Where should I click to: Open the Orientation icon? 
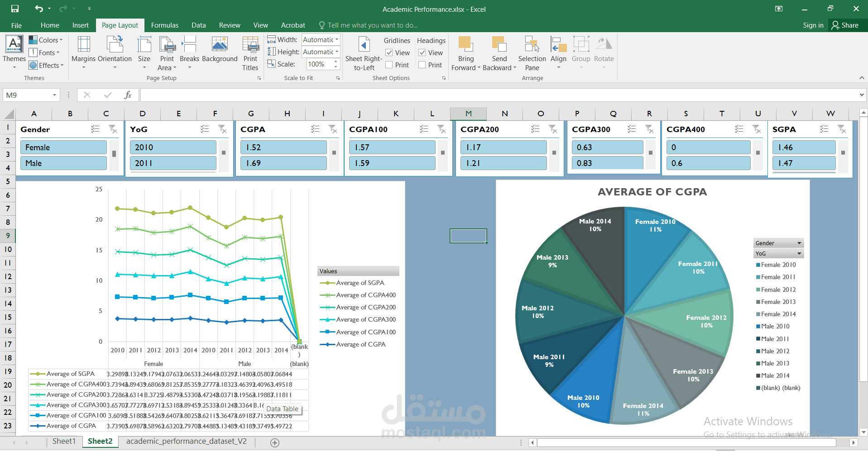(x=115, y=44)
